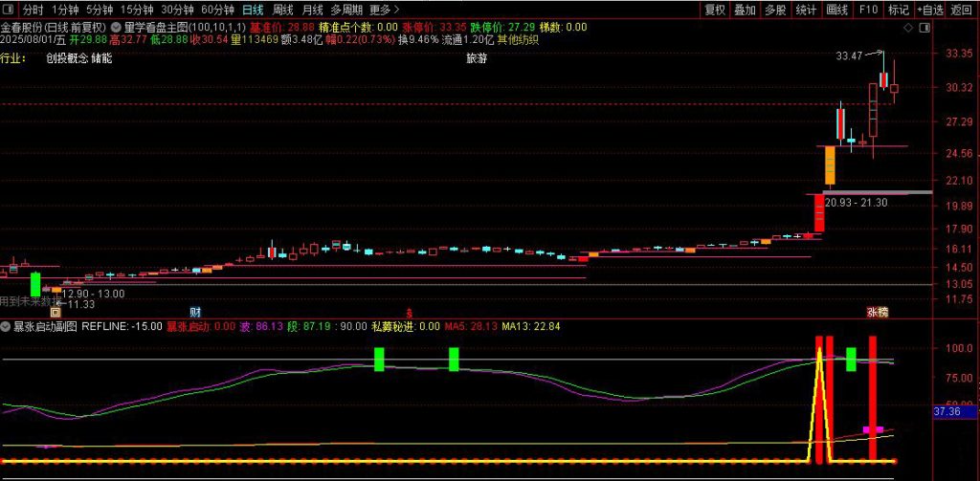Expand the 更多 periods list
This screenshot has height=481, width=980.
[384, 10]
